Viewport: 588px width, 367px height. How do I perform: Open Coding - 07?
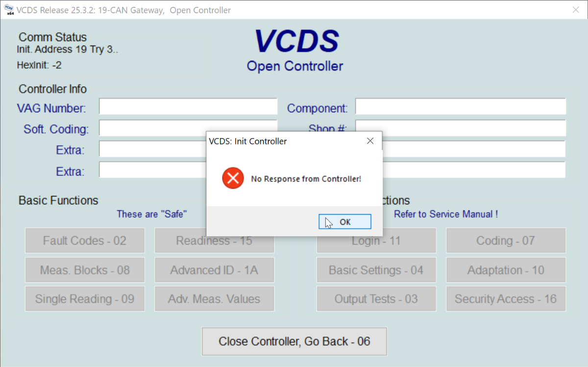coord(505,241)
